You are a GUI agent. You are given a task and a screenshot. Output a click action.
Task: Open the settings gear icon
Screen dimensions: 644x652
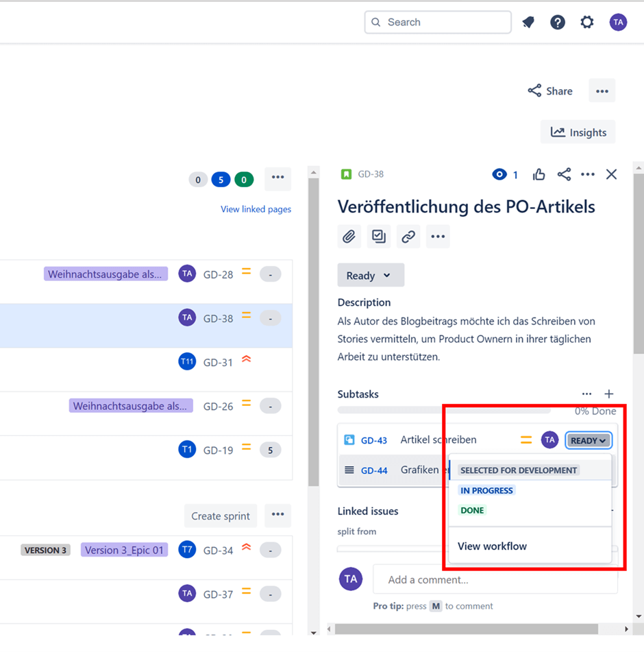pos(587,23)
